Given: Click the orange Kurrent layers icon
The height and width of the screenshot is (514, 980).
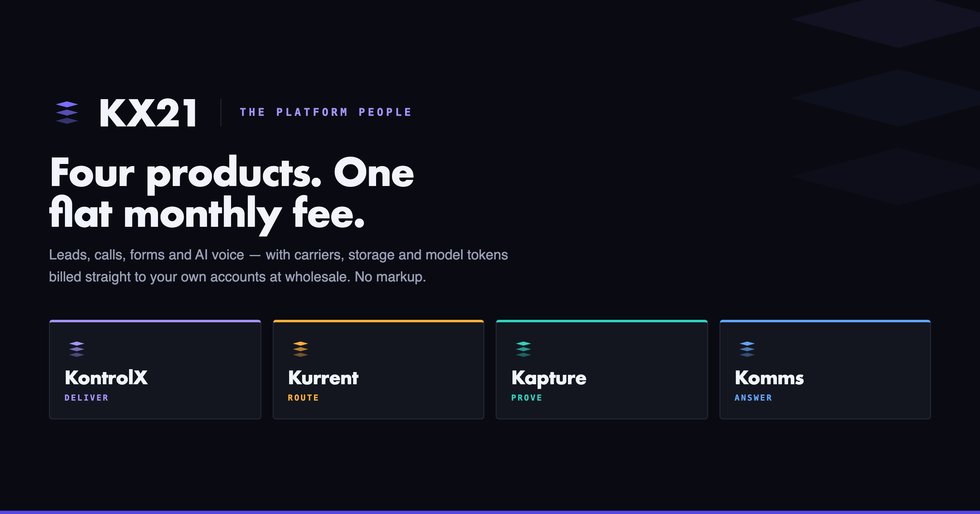Looking at the screenshot, I should click(301, 349).
